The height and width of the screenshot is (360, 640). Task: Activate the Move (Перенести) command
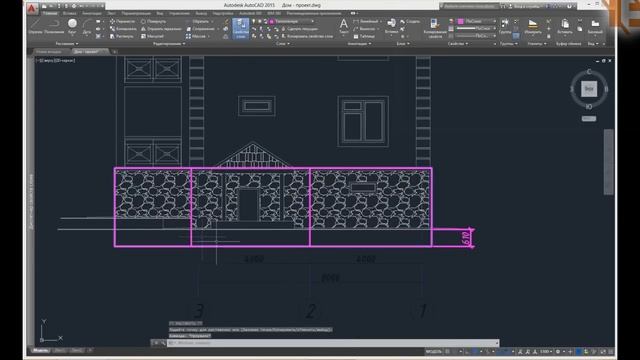click(x=122, y=21)
